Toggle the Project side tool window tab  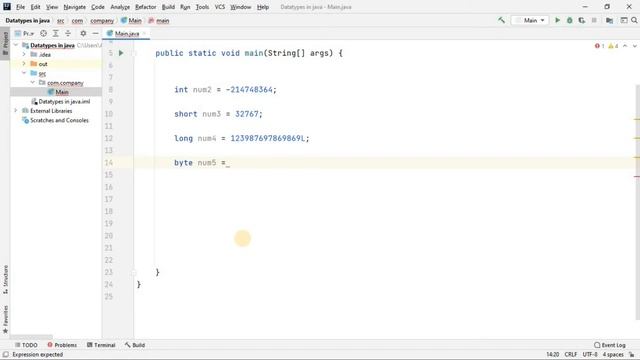click(x=5, y=43)
